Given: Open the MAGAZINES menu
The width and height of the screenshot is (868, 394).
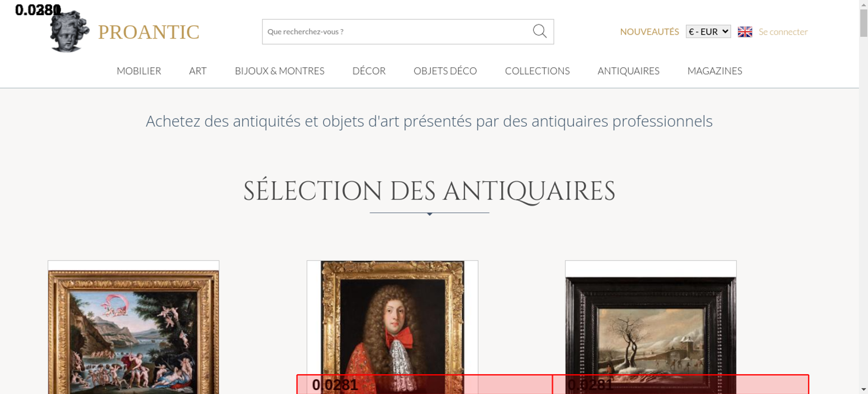Looking at the screenshot, I should (715, 71).
